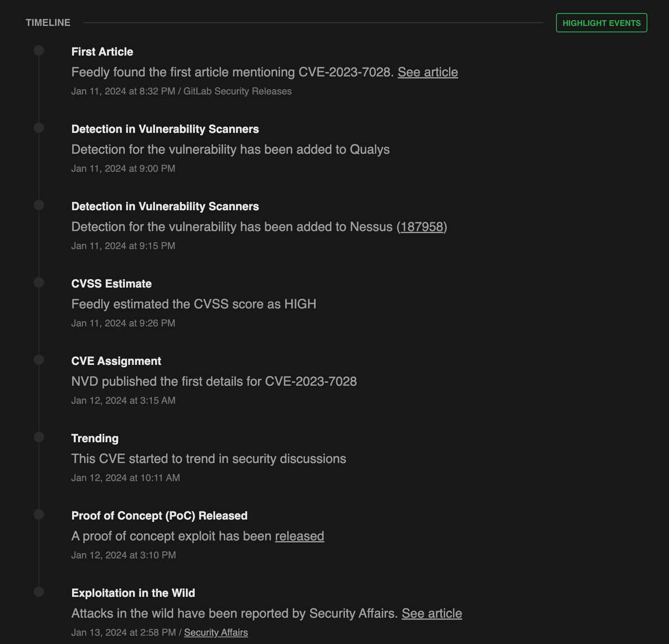Click the TIMELINE section heading
This screenshot has width=669, height=644.
pyautogui.click(x=48, y=23)
